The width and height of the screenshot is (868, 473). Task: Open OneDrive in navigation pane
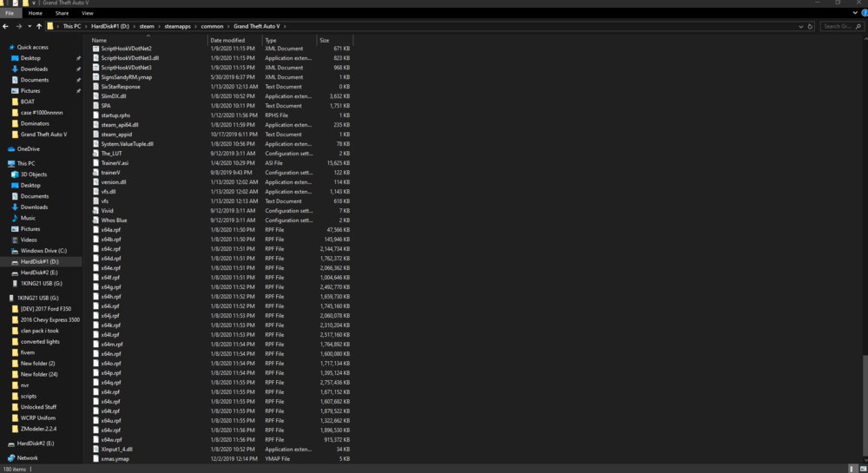(29, 148)
